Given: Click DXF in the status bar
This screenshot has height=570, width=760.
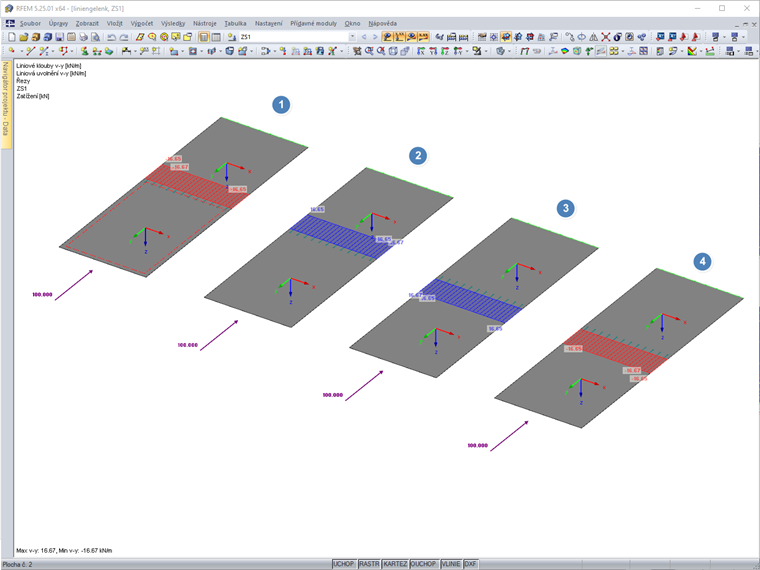Looking at the screenshot, I should click(x=471, y=564).
